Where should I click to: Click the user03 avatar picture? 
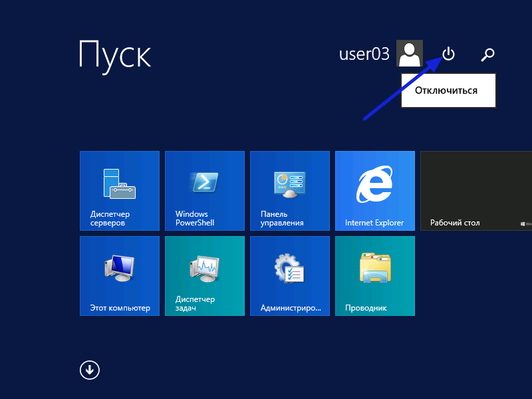point(410,53)
